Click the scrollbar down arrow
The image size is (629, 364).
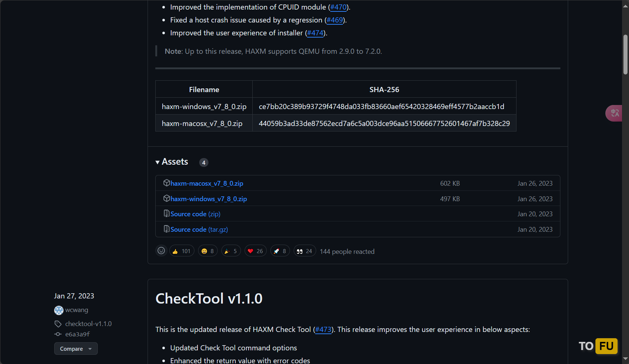625,359
